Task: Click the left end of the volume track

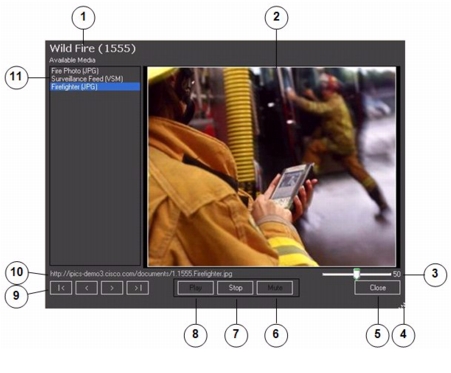Action: coord(324,274)
